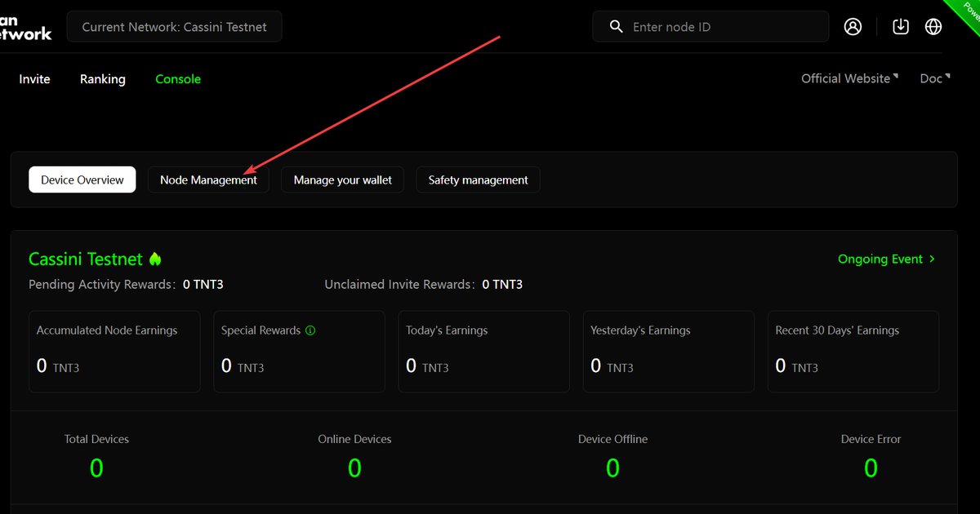
Task: Switch to the Node Management tab
Action: 208,179
